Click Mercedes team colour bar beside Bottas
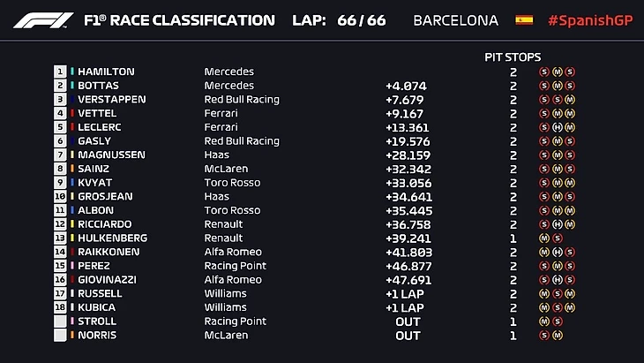644x363 pixels. 72,86
